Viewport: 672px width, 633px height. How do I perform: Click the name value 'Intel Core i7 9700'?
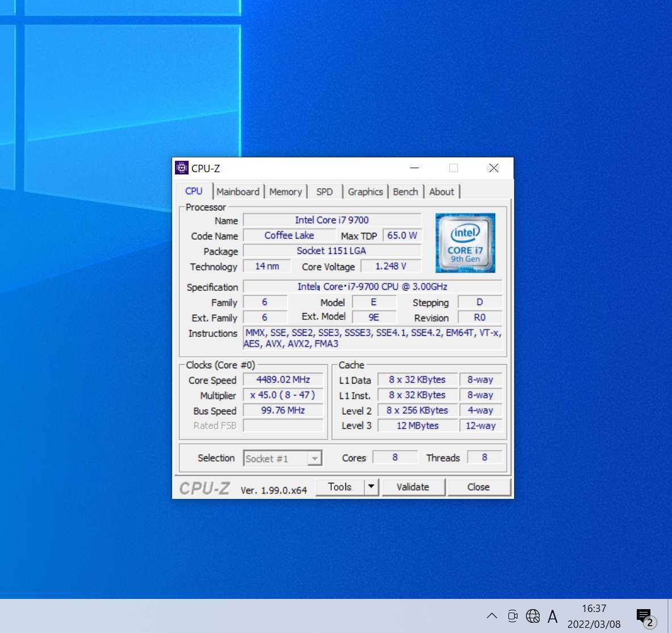pyautogui.click(x=332, y=220)
